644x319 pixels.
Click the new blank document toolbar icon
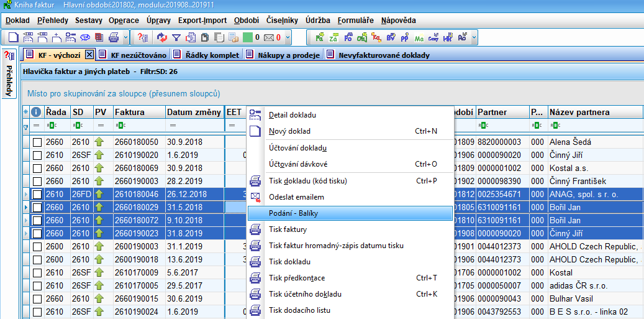(14, 37)
